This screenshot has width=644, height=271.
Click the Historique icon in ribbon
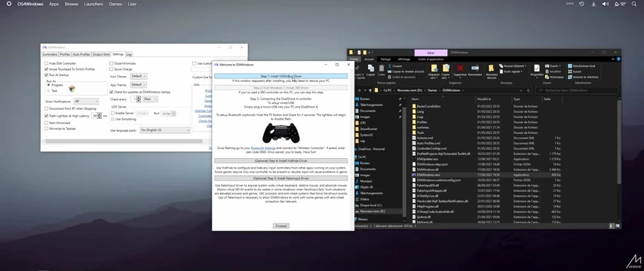[547, 77]
